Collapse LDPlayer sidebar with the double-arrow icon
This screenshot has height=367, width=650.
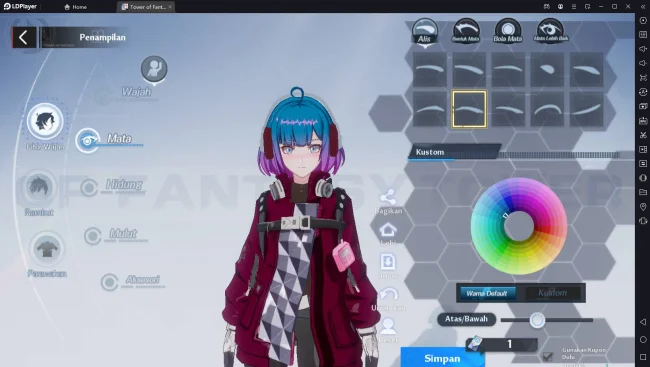(x=643, y=7)
